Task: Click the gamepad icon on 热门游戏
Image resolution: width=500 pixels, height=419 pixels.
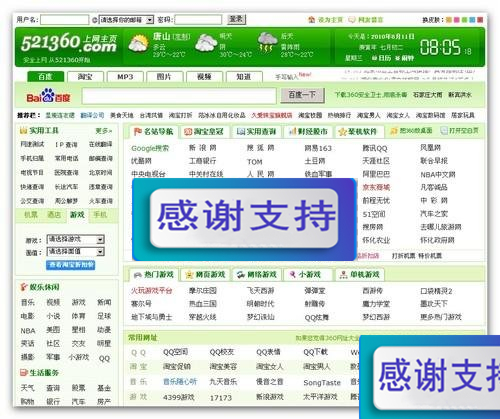Action: coord(137,275)
